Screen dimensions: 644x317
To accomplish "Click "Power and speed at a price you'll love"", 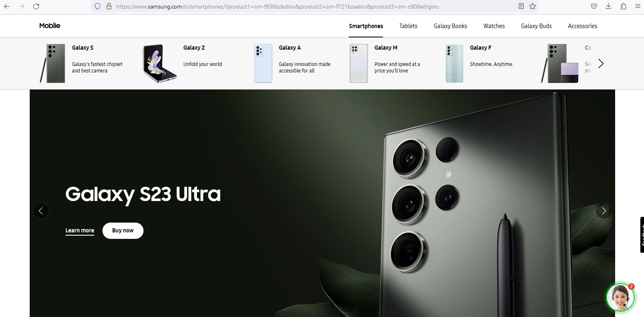I will 397,68.
